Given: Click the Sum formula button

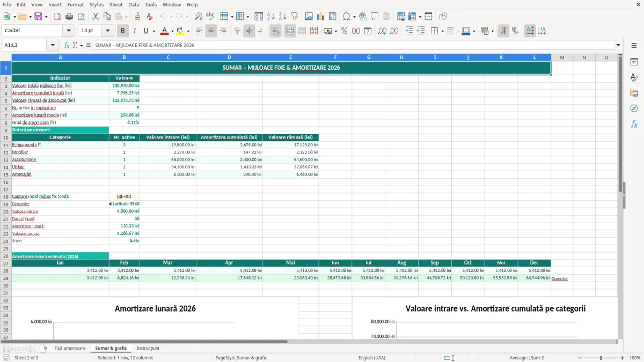Looking at the screenshot, I should tap(75, 45).
